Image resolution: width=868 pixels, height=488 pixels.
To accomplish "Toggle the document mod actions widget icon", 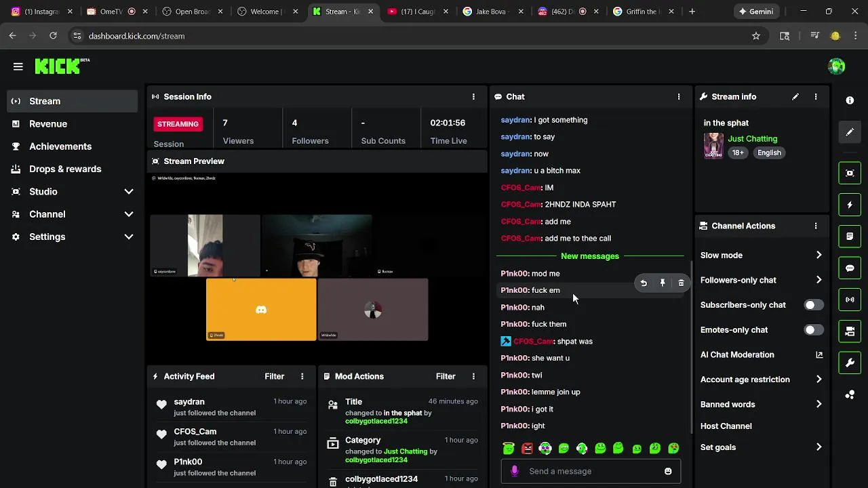I will (850, 237).
